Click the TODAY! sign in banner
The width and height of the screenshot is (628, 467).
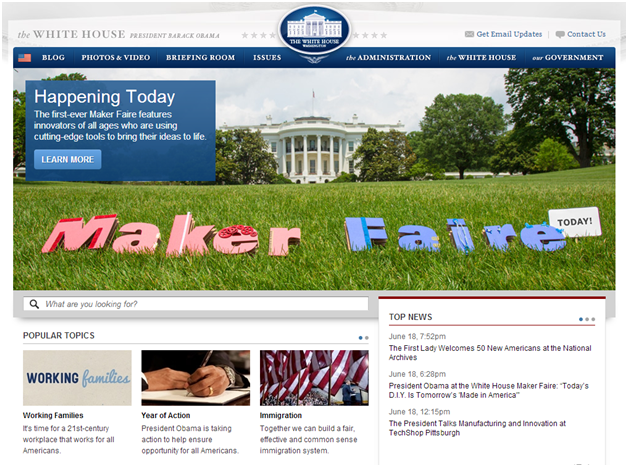tap(575, 221)
